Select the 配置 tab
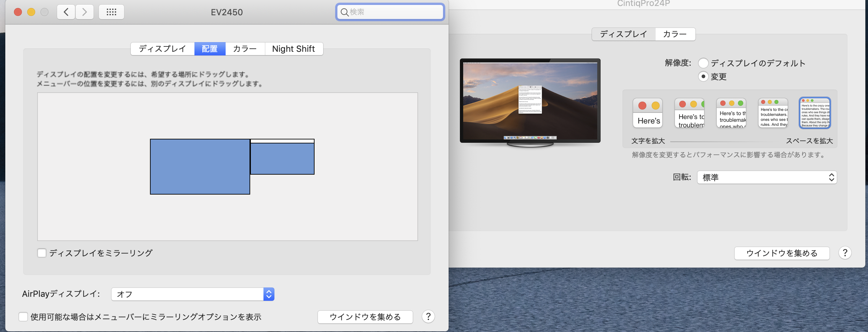This screenshot has height=332, width=868. (210, 49)
